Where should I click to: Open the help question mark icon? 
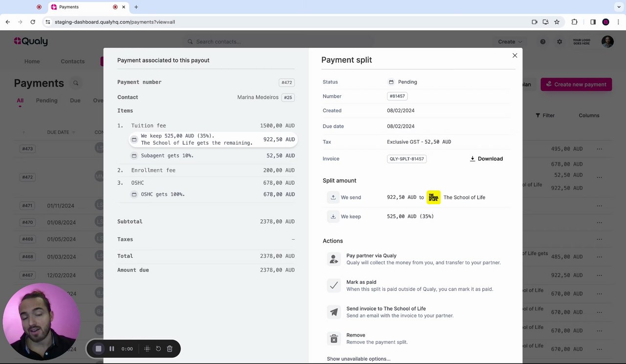point(543,42)
